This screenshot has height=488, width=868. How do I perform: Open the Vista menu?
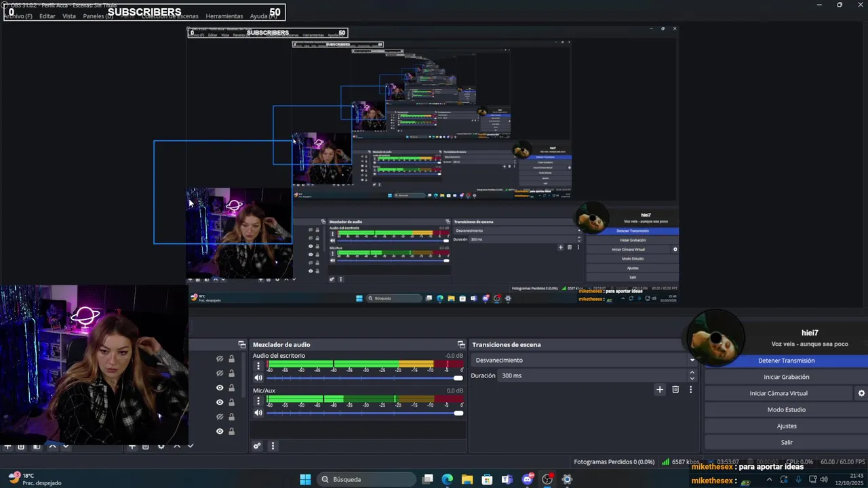[69, 16]
